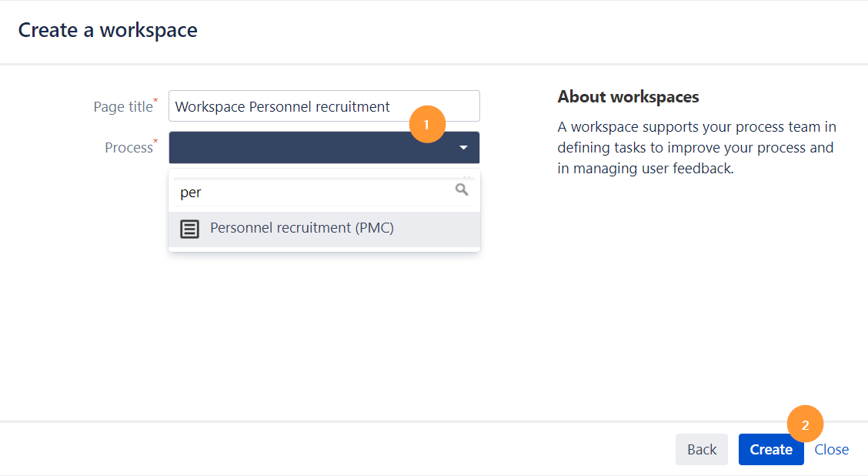Click the step indicator above the Create button
Viewport: 868px width, 476px height.
(805, 424)
